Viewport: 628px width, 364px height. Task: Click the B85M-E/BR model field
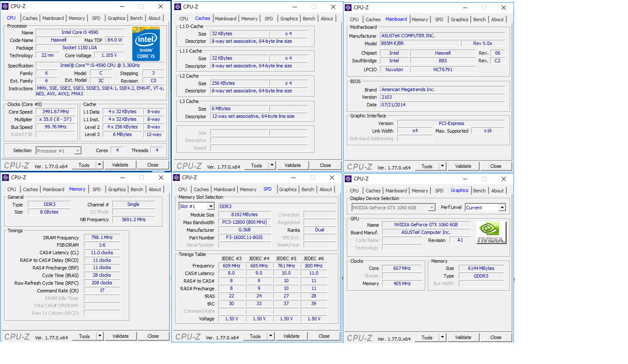coord(420,43)
